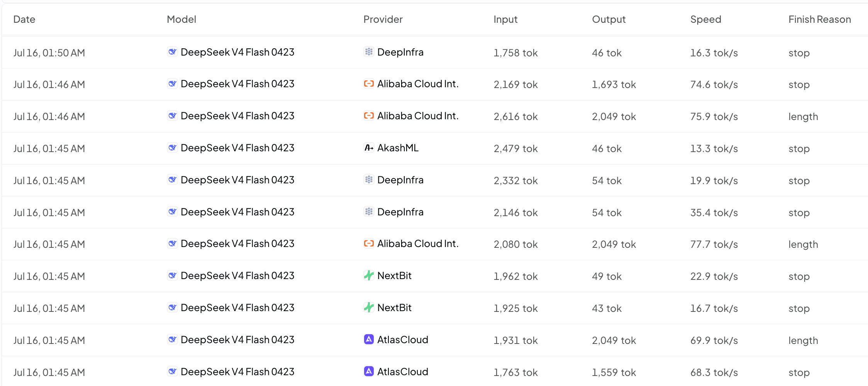
Task: Click stop finish reason in AkashML row
Action: tap(799, 149)
